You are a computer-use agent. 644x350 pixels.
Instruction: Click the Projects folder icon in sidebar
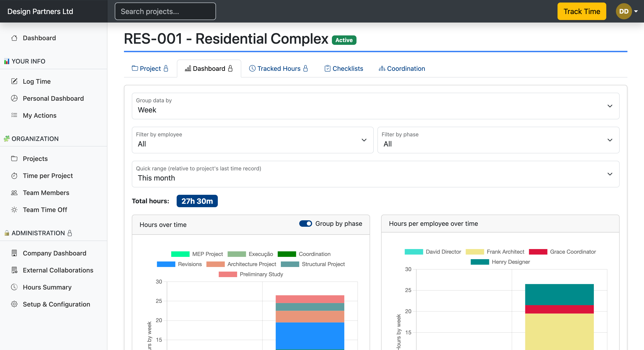(x=14, y=158)
